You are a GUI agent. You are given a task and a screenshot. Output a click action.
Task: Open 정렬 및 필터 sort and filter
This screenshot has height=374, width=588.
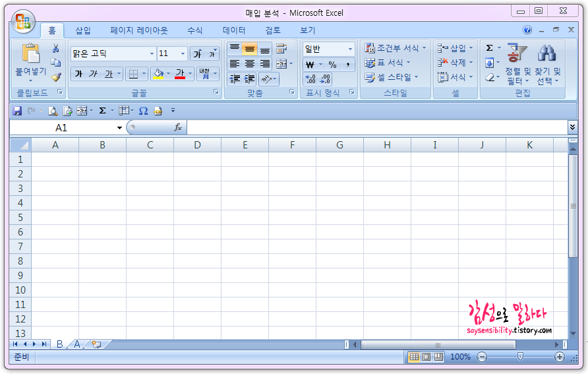pos(518,64)
